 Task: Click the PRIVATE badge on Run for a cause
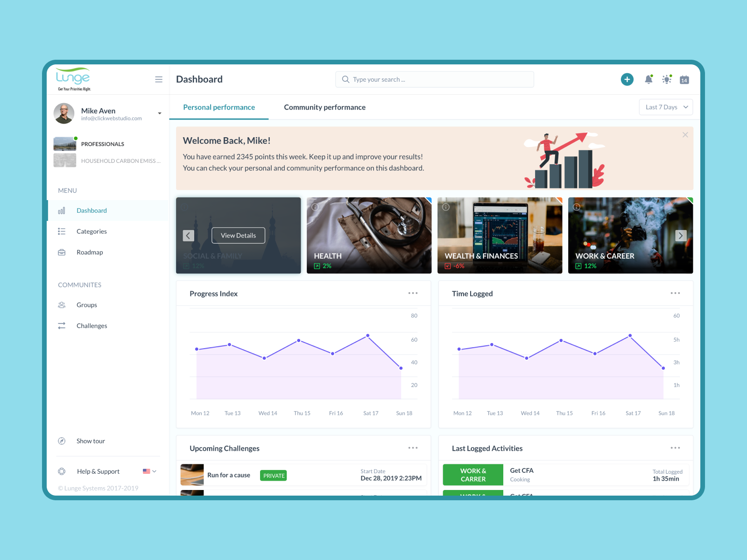(274, 476)
